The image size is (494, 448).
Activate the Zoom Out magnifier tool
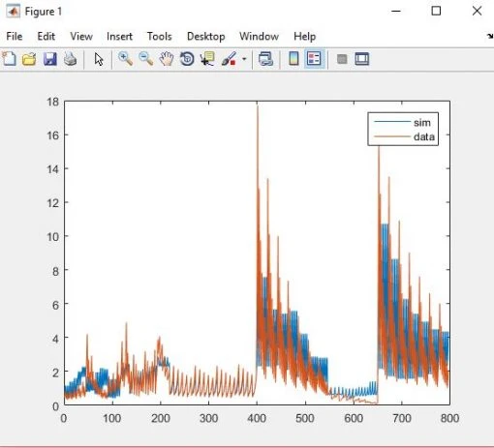click(145, 59)
